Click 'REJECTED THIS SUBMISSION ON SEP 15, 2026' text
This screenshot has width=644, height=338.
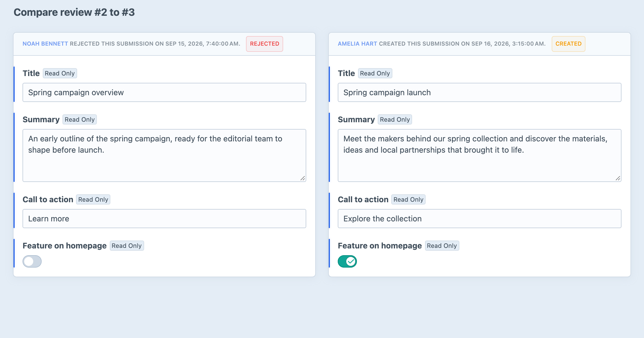point(137,44)
